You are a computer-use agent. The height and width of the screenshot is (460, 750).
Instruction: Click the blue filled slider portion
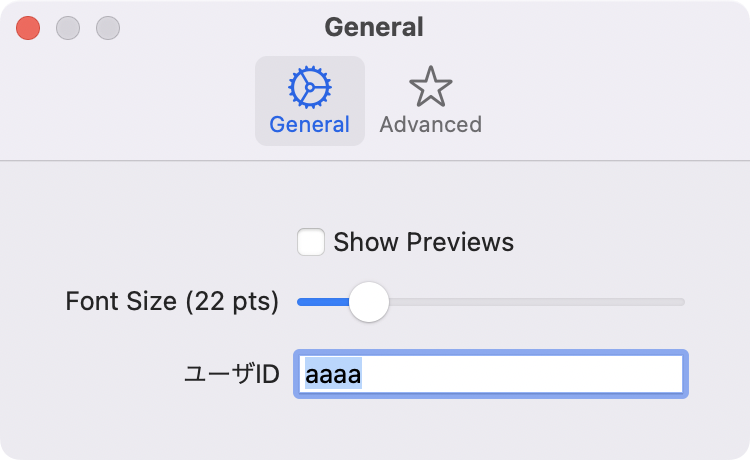(x=323, y=302)
